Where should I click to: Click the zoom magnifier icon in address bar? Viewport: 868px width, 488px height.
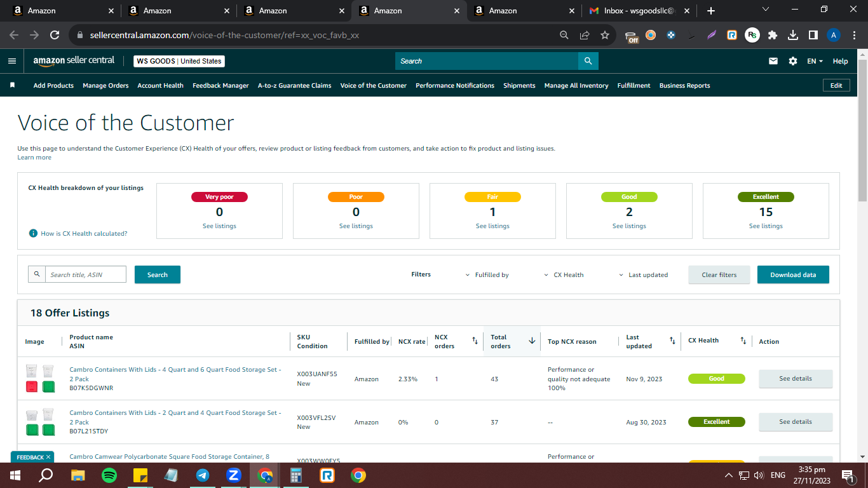(x=564, y=36)
